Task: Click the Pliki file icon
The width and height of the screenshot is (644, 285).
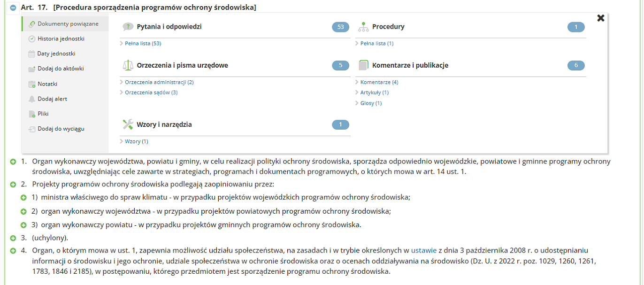Action: [31, 114]
